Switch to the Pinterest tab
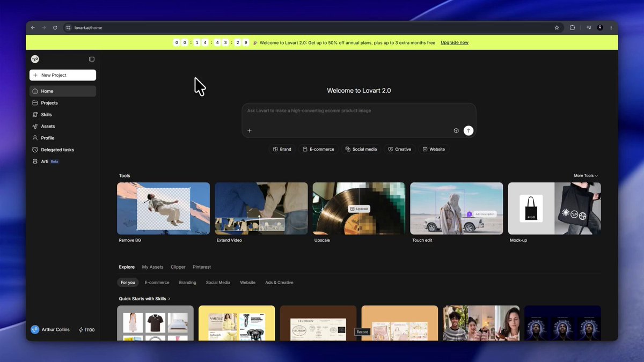The width and height of the screenshot is (644, 362). [202, 267]
